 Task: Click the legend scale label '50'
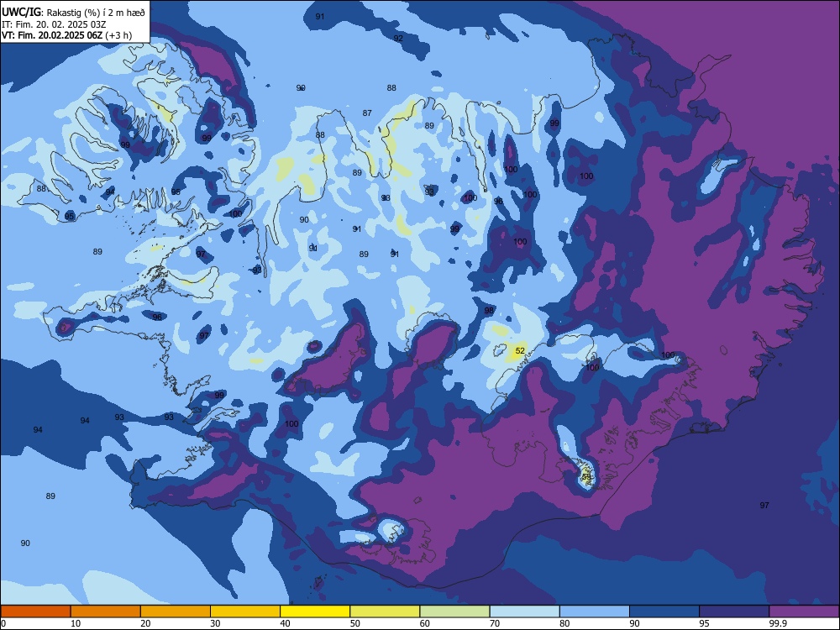[x=355, y=623]
